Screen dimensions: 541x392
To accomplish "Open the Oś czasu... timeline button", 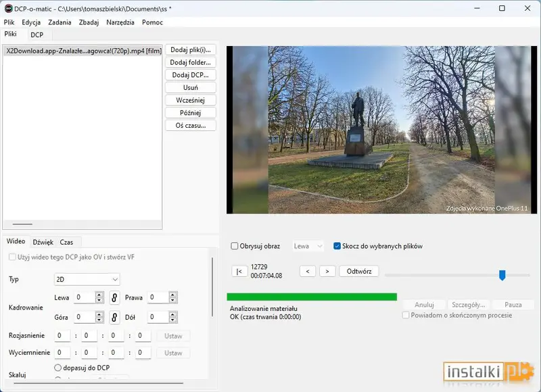I will pyautogui.click(x=191, y=126).
